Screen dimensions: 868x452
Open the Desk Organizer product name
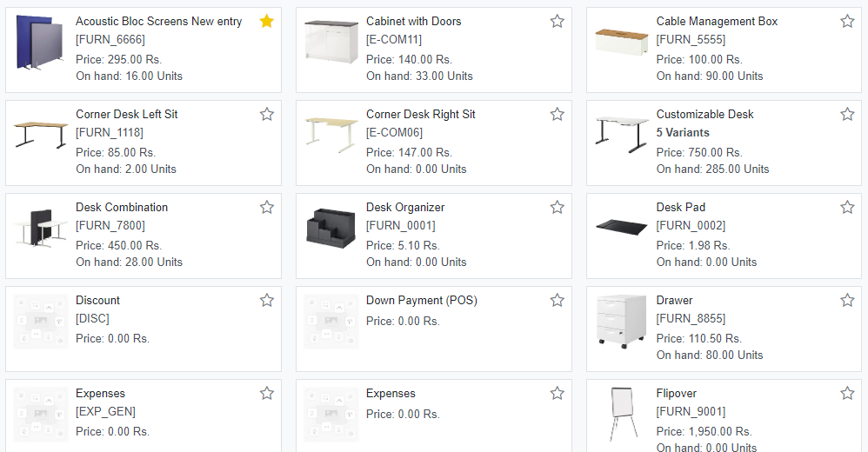(x=404, y=208)
